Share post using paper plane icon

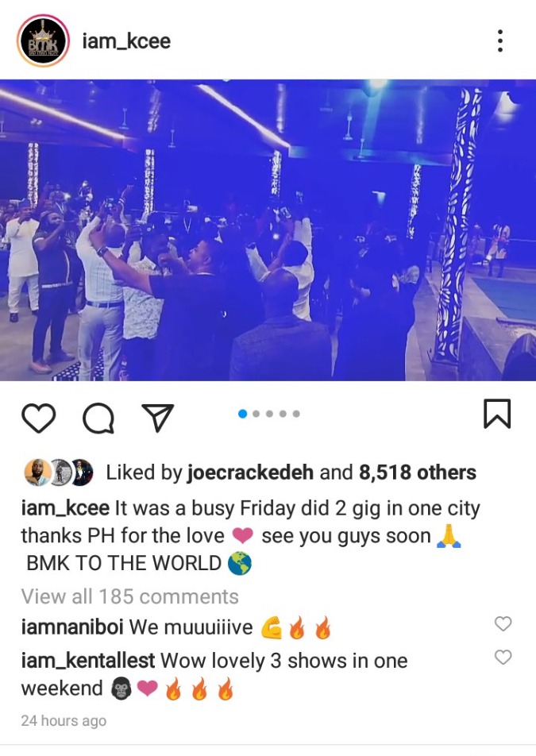[157, 418]
